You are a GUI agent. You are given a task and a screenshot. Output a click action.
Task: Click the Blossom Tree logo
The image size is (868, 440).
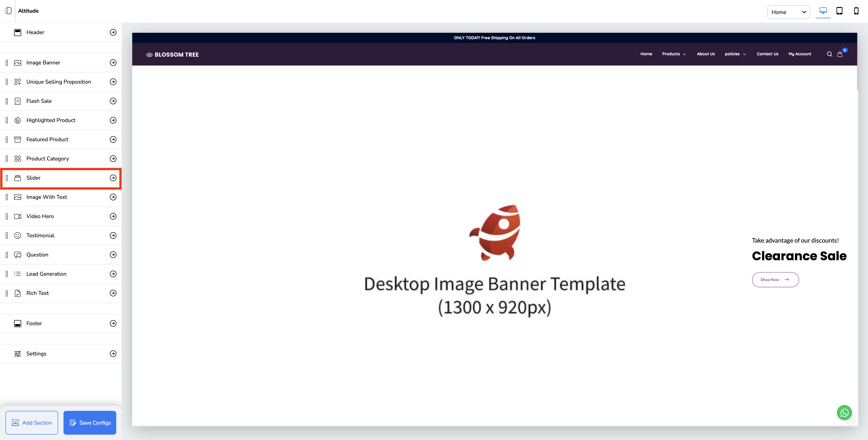pos(172,55)
